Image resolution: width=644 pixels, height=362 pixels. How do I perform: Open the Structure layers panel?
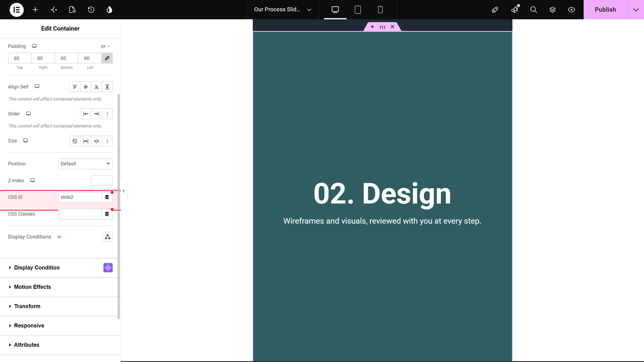553,10
